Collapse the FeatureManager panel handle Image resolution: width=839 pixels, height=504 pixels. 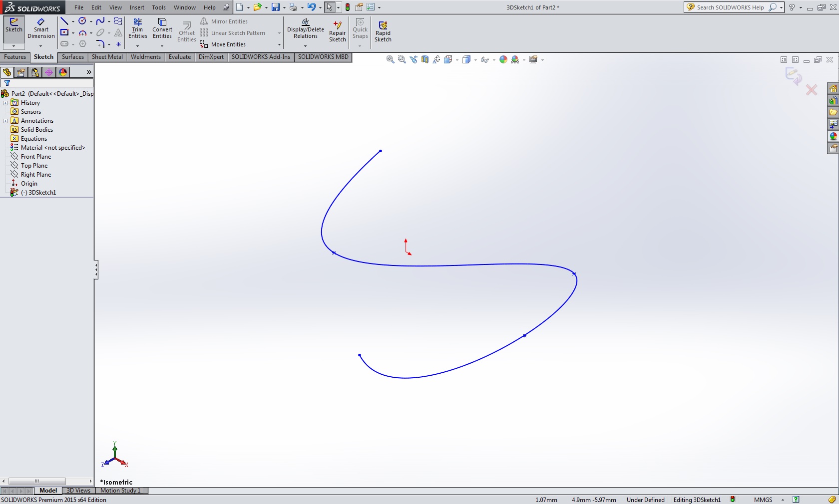point(96,270)
